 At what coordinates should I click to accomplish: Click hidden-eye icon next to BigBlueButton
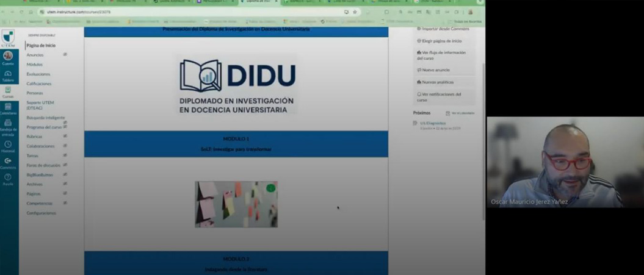(65, 174)
